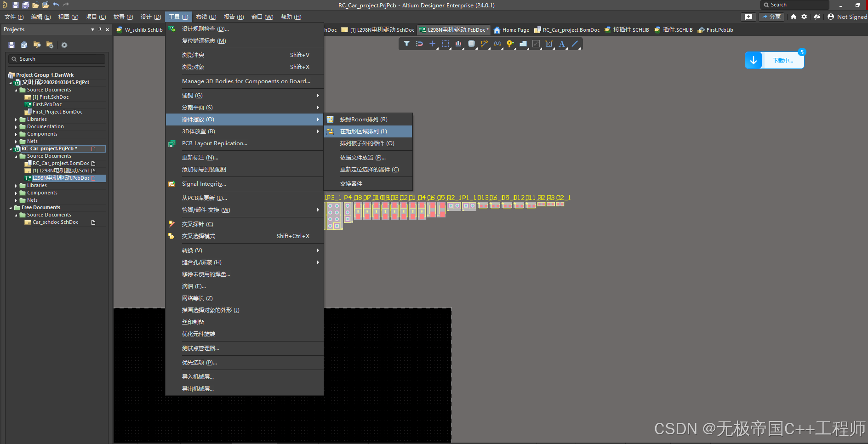Select 排列板子外的器件 (O) item
Screen dimensions: 868x444
click(368, 143)
